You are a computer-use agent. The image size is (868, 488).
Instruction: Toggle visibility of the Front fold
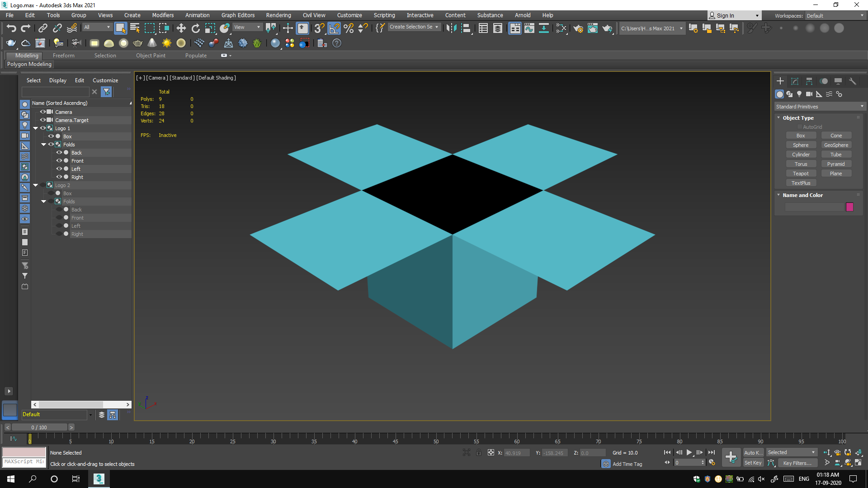(x=59, y=161)
